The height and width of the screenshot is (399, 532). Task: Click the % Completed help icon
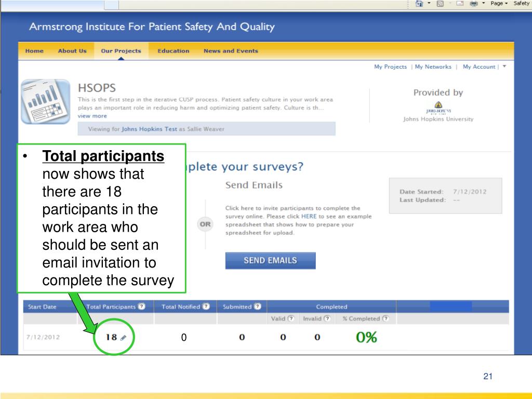385,318
